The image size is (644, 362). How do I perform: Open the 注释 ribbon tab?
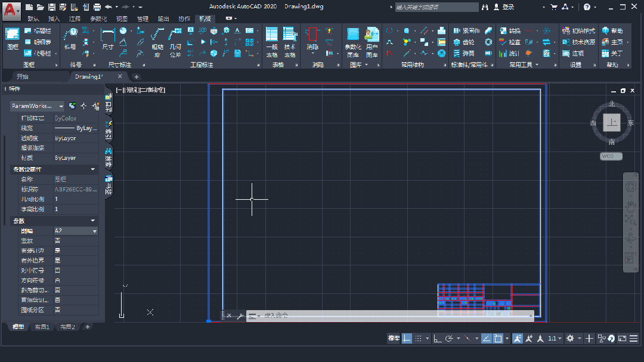click(75, 18)
